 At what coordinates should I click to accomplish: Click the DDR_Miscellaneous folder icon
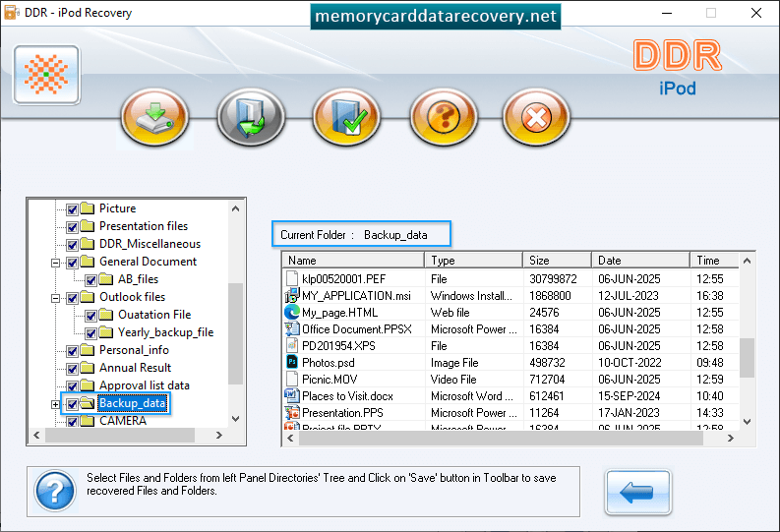[x=88, y=244]
